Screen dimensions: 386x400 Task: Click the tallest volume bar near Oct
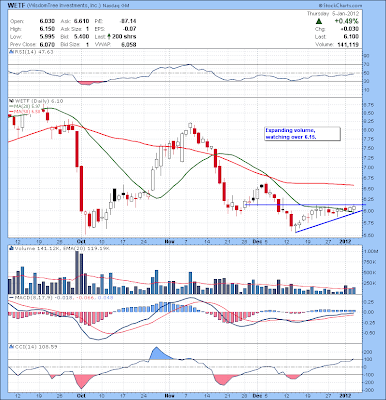click(77, 272)
